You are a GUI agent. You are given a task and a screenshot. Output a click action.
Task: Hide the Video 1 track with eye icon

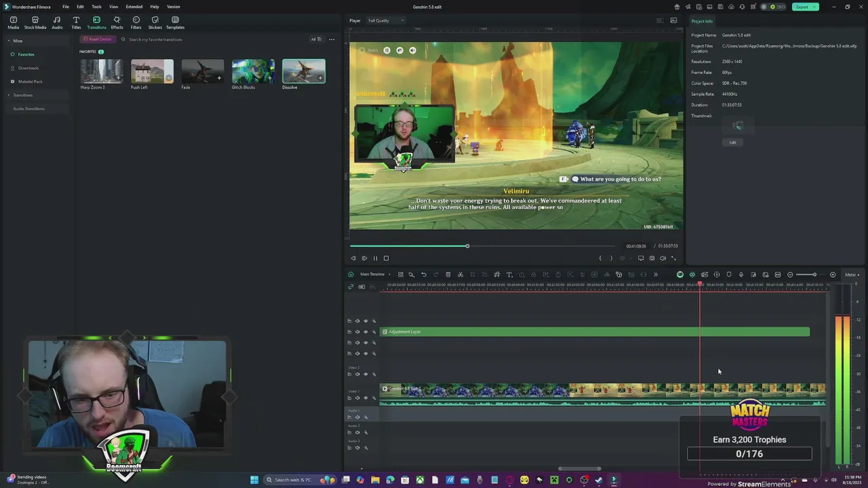click(366, 398)
